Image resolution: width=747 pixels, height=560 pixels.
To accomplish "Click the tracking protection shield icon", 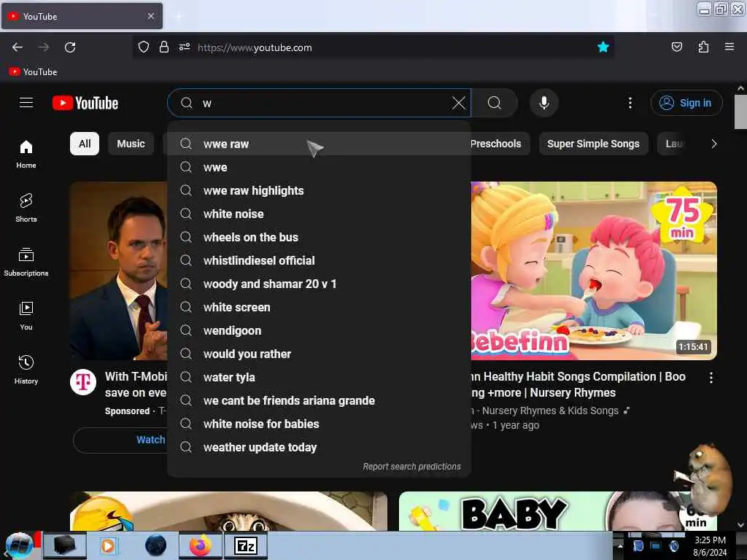I will pos(144,47).
